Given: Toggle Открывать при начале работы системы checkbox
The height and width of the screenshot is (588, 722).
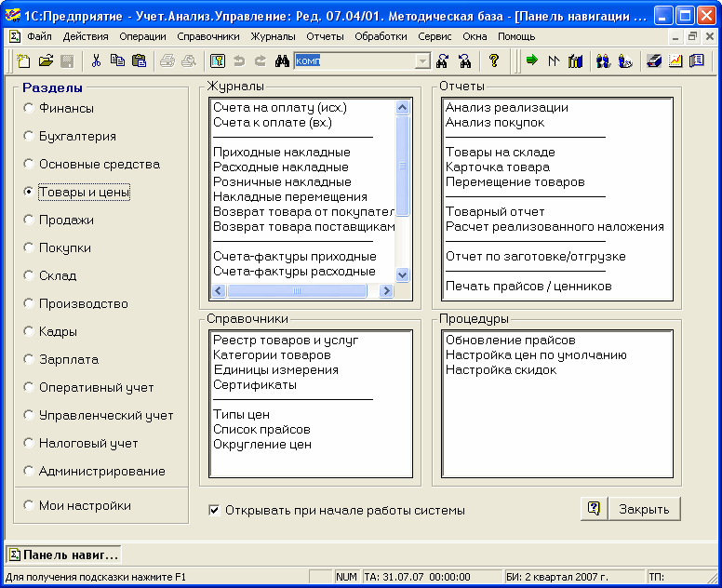Looking at the screenshot, I should coord(214,510).
